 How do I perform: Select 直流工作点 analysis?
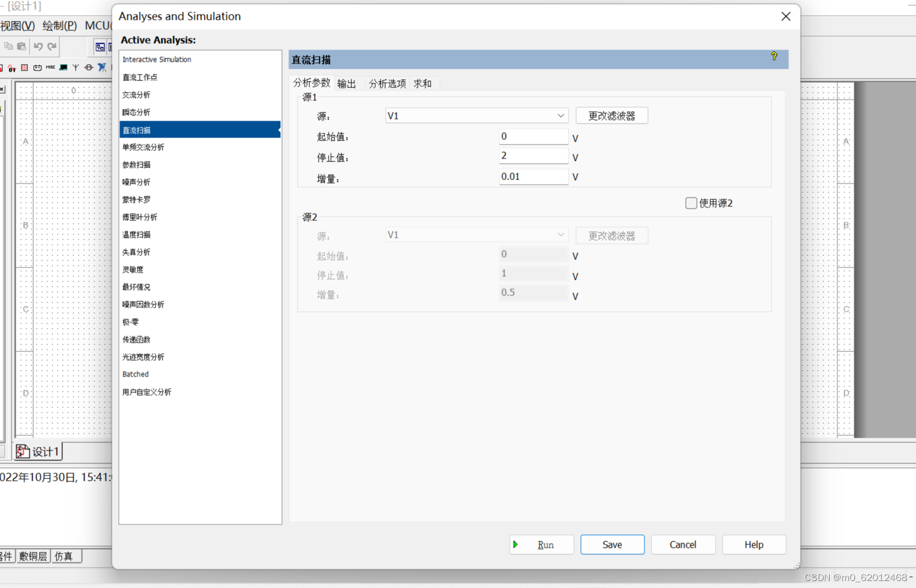tap(200, 77)
